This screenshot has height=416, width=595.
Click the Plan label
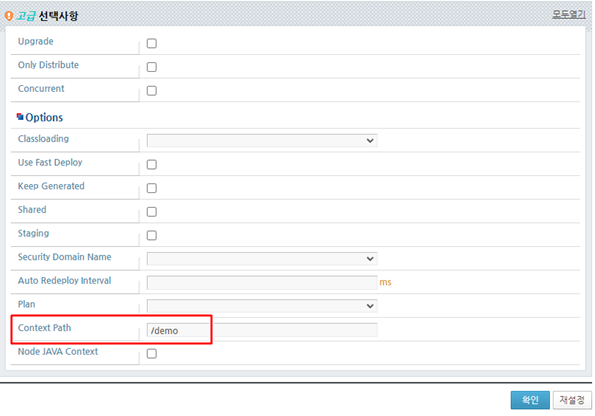27,304
